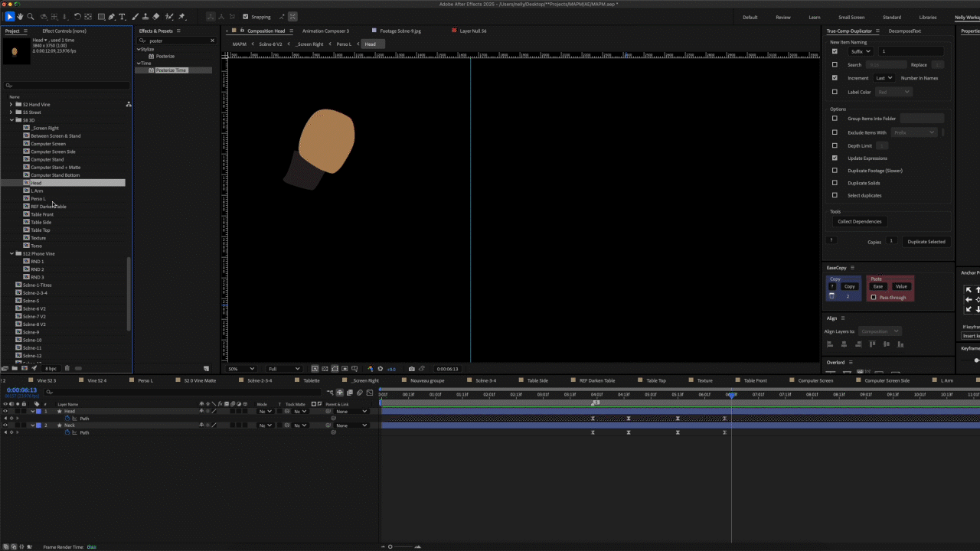Click the snapshot camera icon in viewer
The image size is (980, 551).
coord(412,369)
